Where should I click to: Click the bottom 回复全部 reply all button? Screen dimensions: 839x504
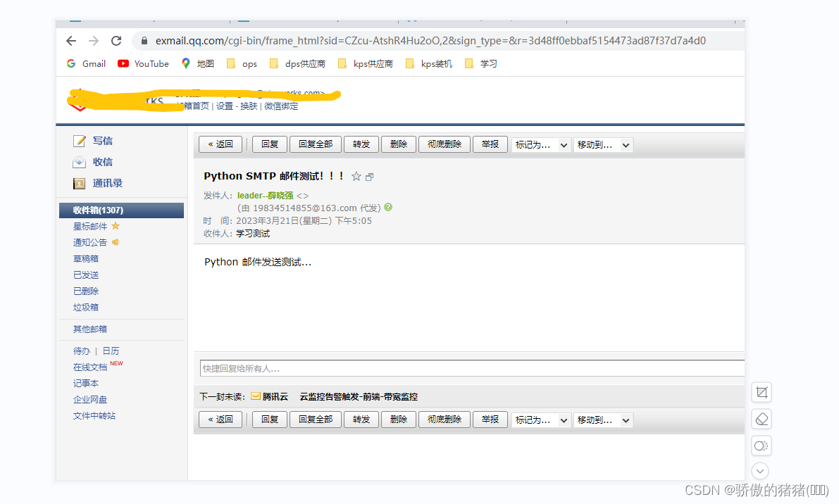tap(316, 420)
